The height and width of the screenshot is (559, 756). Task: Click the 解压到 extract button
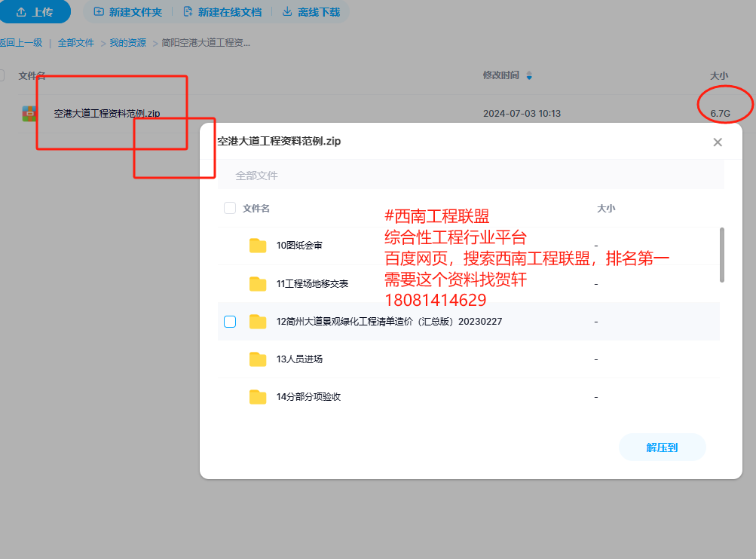click(662, 447)
